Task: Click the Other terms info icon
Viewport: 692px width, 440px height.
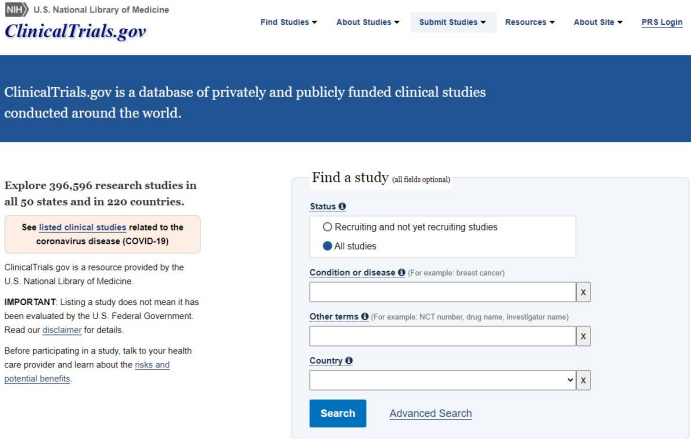Action: click(365, 317)
